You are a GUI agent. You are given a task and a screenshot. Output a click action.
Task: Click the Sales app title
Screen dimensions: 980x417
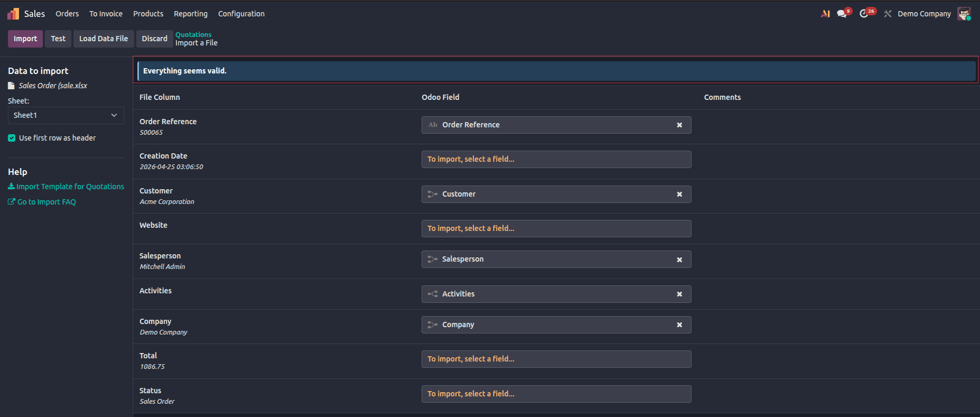click(x=34, y=14)
